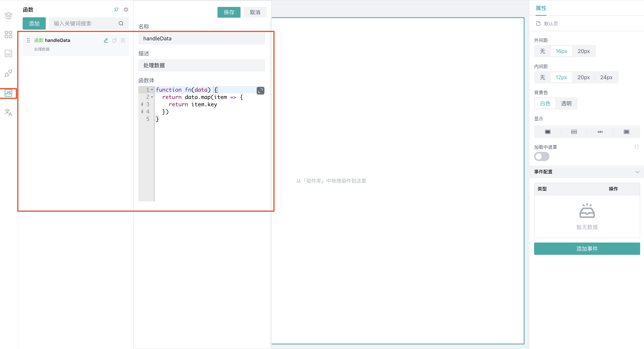
Task: Pin the functions panel
Action: [116, 9]
